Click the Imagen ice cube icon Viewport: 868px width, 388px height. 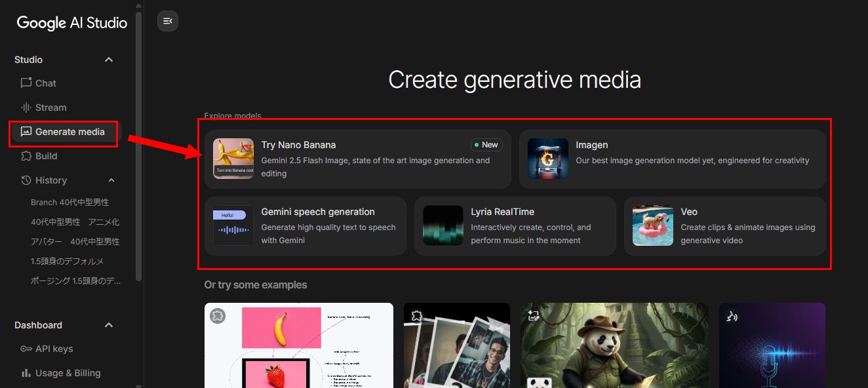coord(548,159)
